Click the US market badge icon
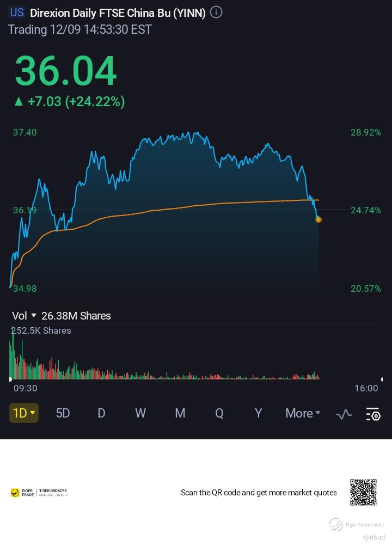 [x=17, y=13]
